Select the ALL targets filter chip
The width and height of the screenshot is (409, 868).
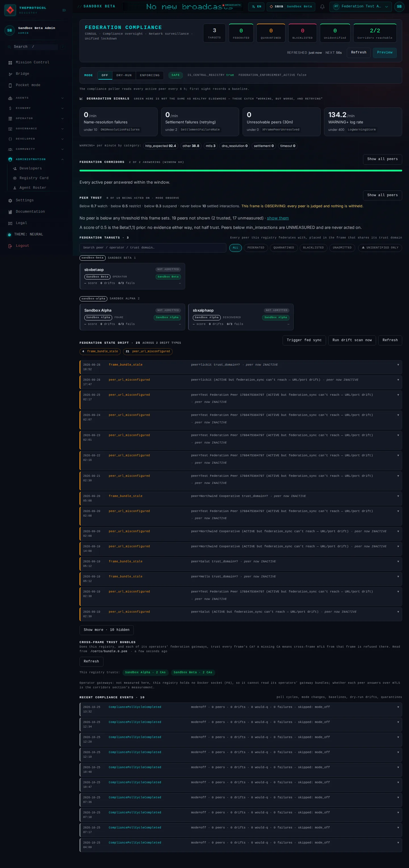coord(235,248)
